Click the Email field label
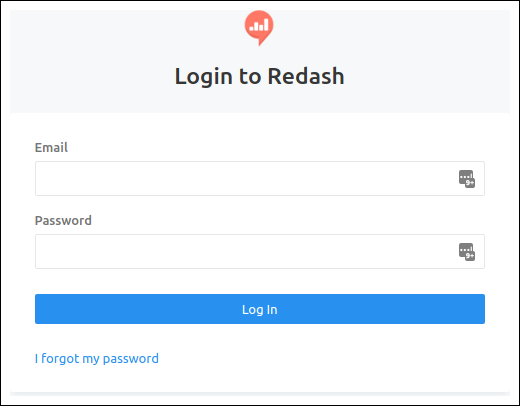520x406 pixels. 51,147
